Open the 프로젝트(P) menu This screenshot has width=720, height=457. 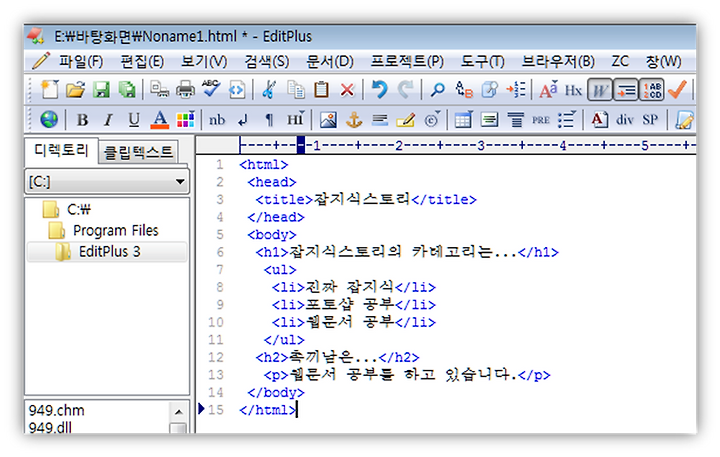pyautogui.click(x=407, y=61)
